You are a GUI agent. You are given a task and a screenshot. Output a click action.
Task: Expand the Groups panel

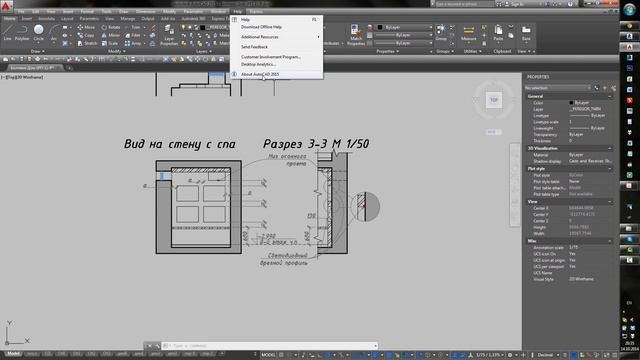pos(445,51)
